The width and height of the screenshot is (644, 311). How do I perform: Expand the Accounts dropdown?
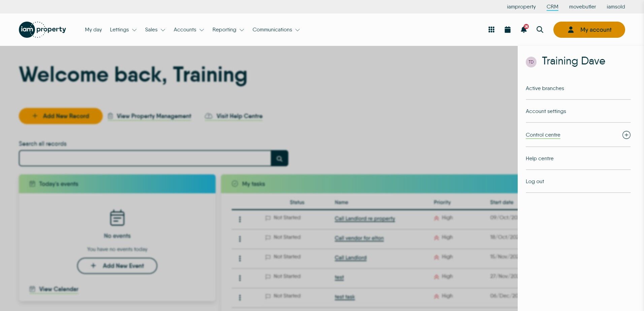[x=189, y=30]
